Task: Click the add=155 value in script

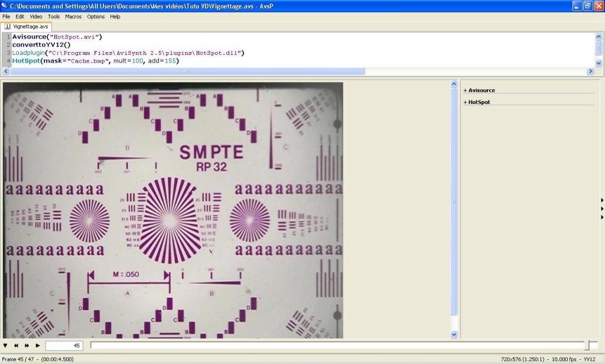Action: tap(162, 61)
